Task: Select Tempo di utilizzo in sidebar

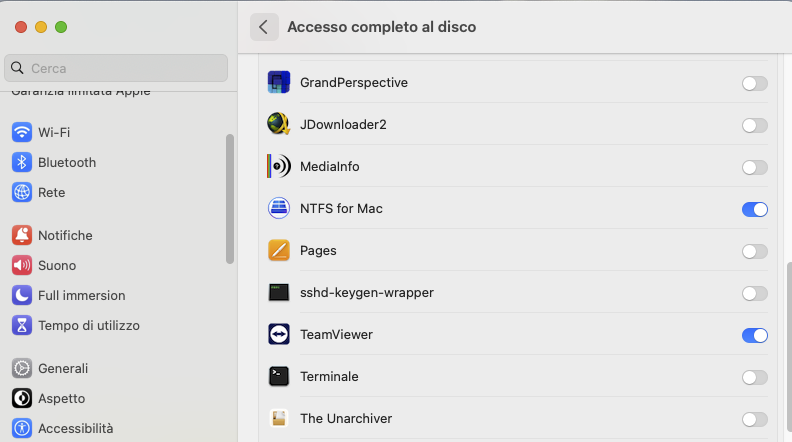Action: [119, 325]
